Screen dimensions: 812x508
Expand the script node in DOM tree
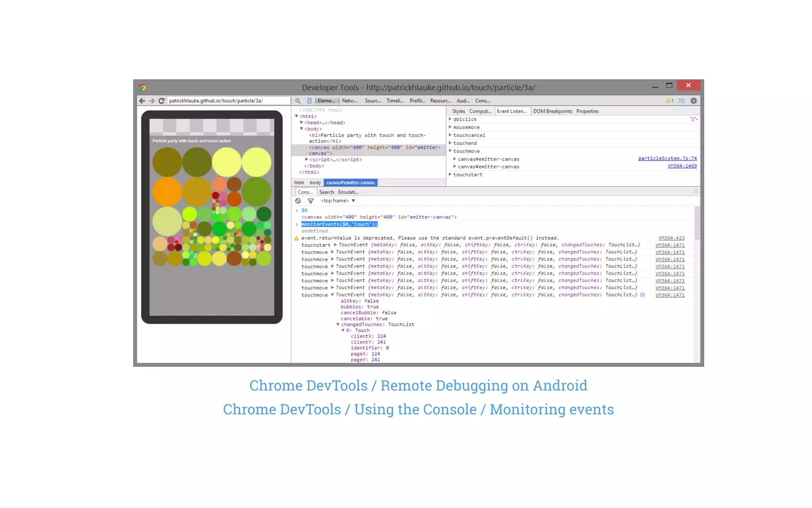[306, 160]
